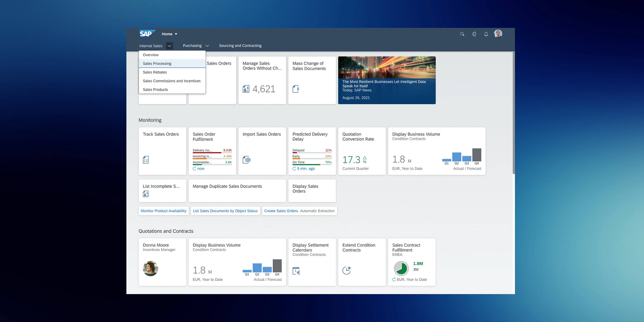Open SAP CoPilot assistant icon
This screenshot has width=644, height=322.
click(474, 34)
